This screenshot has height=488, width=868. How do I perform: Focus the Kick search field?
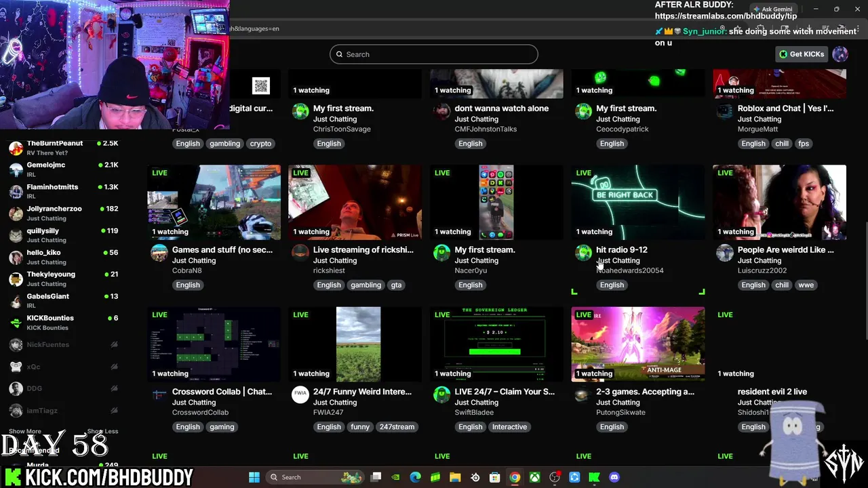coord(434,54)
